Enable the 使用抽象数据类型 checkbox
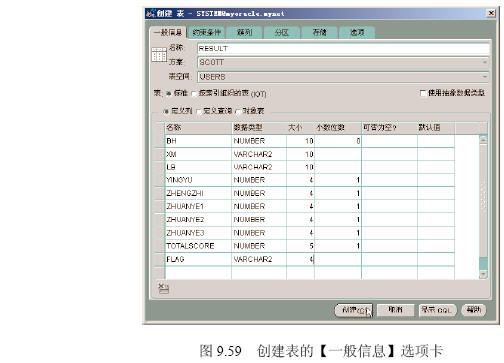This screenshot has width=504, height=363. [x=423, y=93]
